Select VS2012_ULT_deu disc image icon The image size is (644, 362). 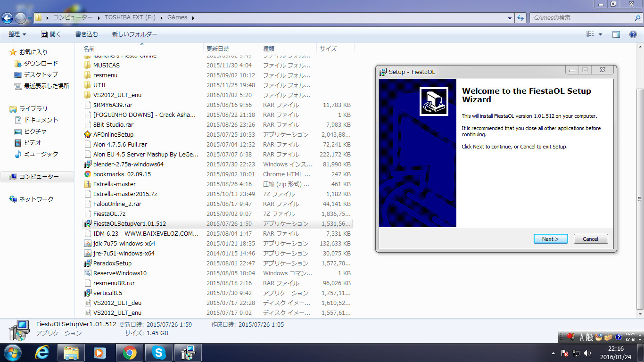(87, 303)
